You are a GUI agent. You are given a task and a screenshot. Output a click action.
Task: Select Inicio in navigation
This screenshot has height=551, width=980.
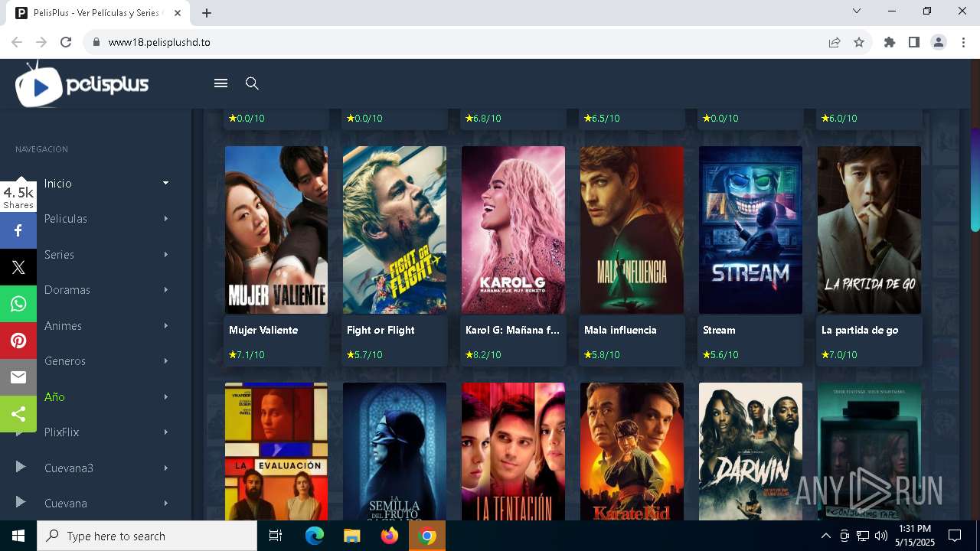(58, 184)
